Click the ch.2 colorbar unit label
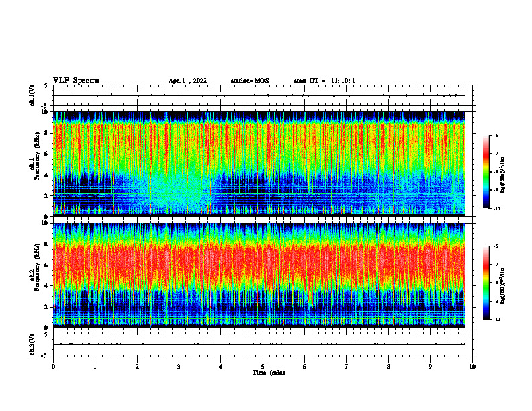The width and height of the screenshot is (532, 411). pyautogui.click(x=503, y=285)
